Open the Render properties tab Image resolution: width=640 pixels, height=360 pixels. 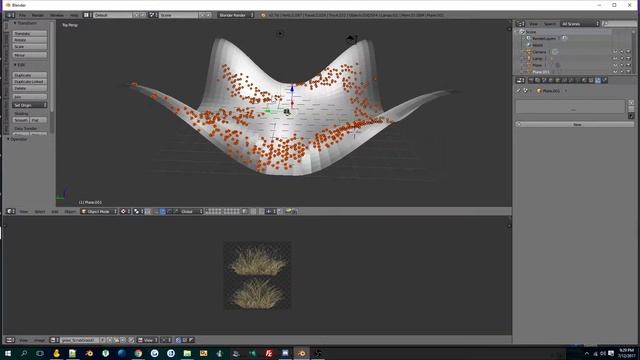(531, 80)
